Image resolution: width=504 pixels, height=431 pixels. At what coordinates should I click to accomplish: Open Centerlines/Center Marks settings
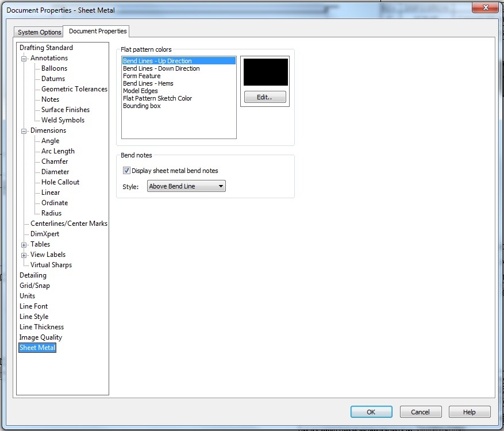coord(69,224)
